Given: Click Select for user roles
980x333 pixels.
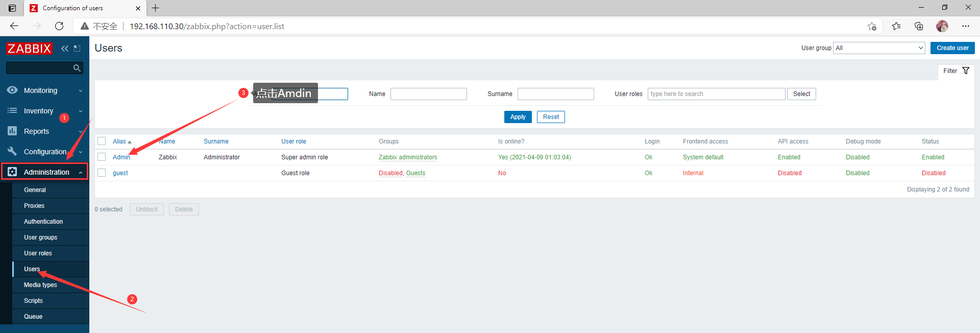Looking at the screenshot, I should [801, 94].
